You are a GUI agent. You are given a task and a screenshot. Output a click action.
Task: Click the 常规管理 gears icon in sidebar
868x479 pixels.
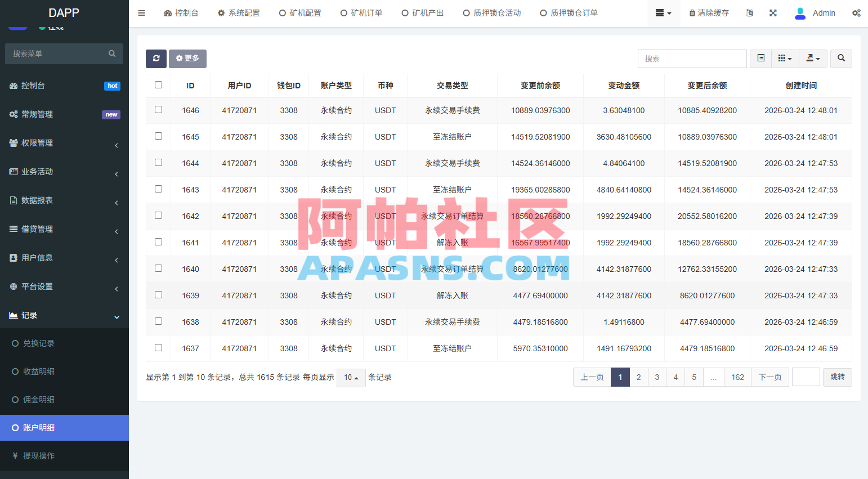click(14, 114)
